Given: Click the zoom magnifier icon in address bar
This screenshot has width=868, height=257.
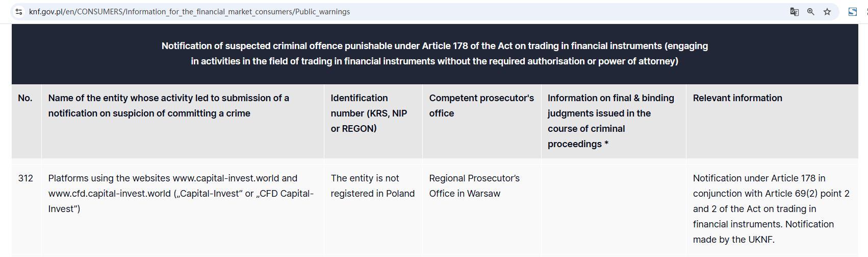Looking at the screenshot, I should tap(810, 11).
